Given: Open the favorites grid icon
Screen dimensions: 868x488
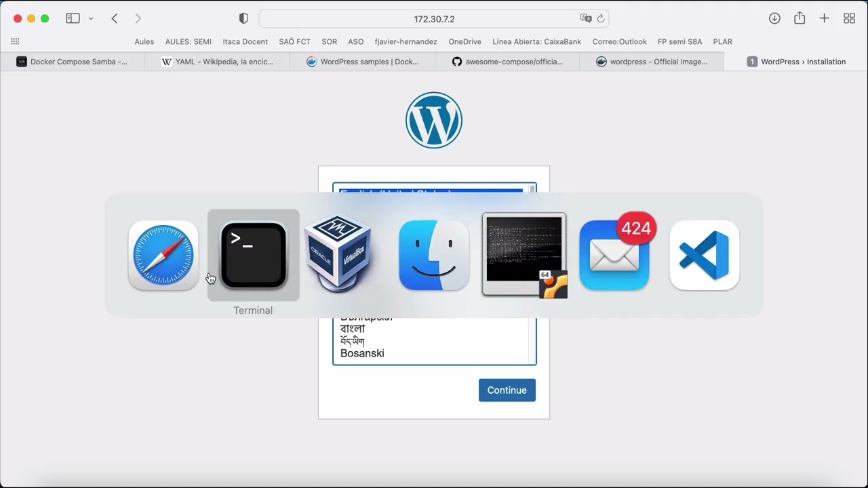Looking at the screenshot, I should click(15, 41).
